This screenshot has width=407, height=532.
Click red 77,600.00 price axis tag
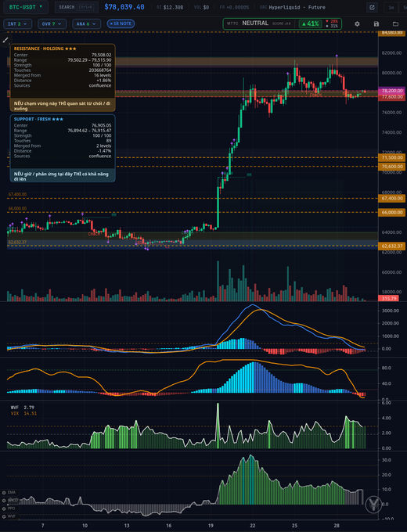tap(392, 97)
